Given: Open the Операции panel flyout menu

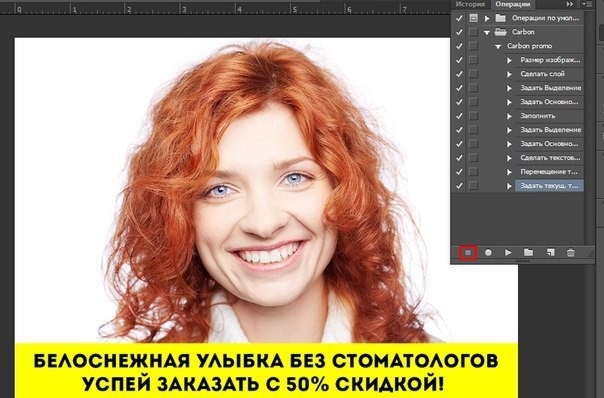Looking at the screenshot, I should tap(588, 4).
